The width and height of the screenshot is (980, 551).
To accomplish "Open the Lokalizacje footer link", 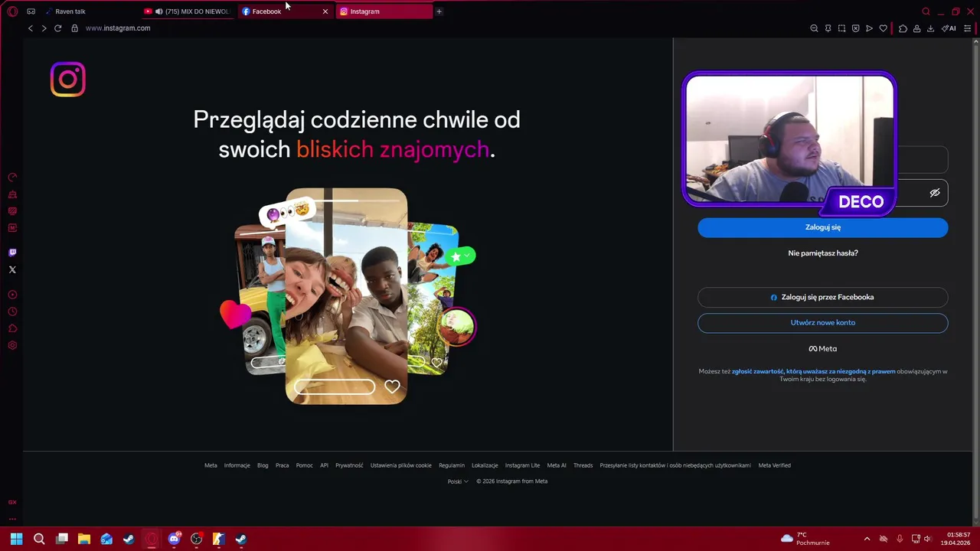I will [485, 465].
